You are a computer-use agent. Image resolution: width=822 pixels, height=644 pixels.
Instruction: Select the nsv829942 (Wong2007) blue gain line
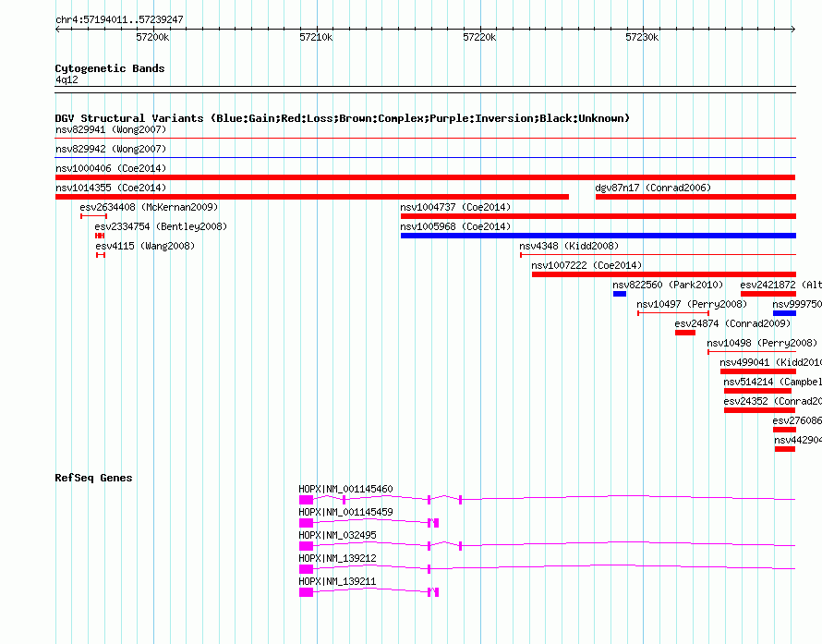pos(425,157)
